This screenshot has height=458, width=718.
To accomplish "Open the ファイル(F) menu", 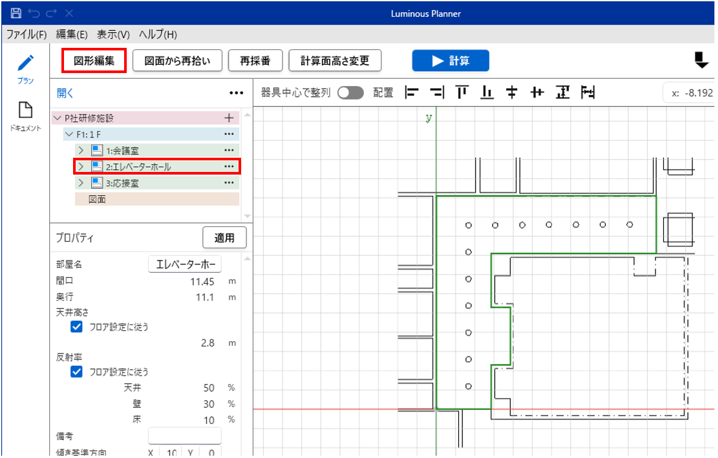I will (x=26, y=34).
